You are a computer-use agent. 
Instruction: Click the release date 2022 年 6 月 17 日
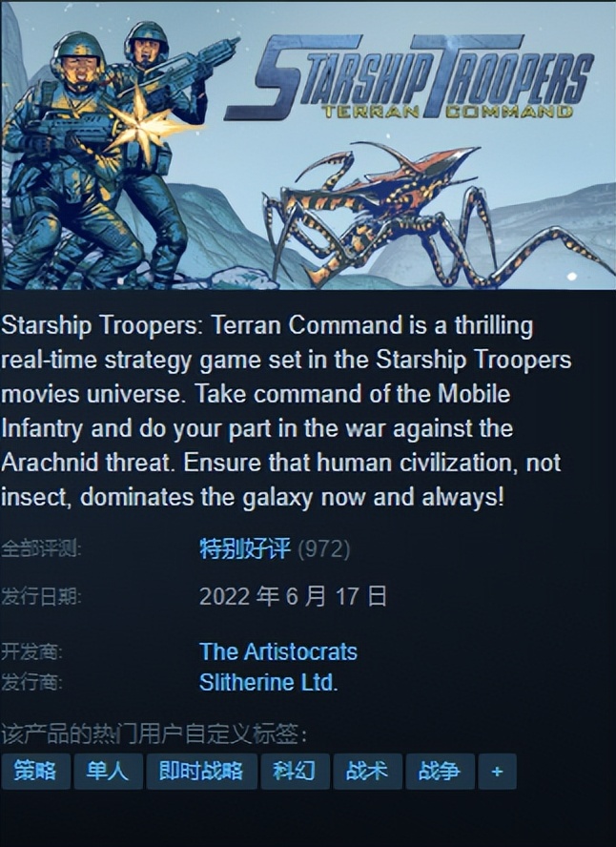(x=293, y=596)
